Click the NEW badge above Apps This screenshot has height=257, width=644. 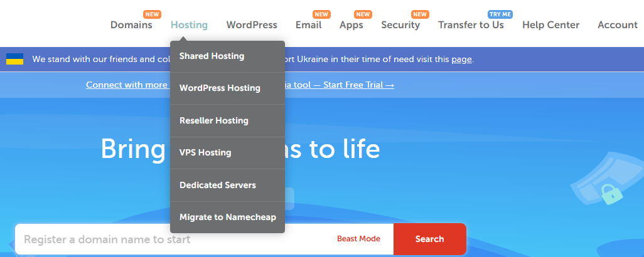(363, 14)
